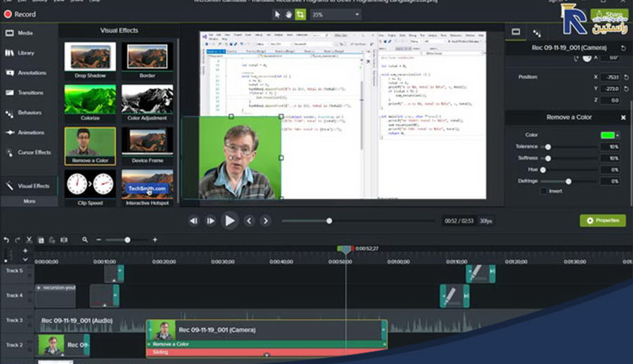Enable the Invert checkbox
Viewport: 633px width, 364px height.
[543, 190]
